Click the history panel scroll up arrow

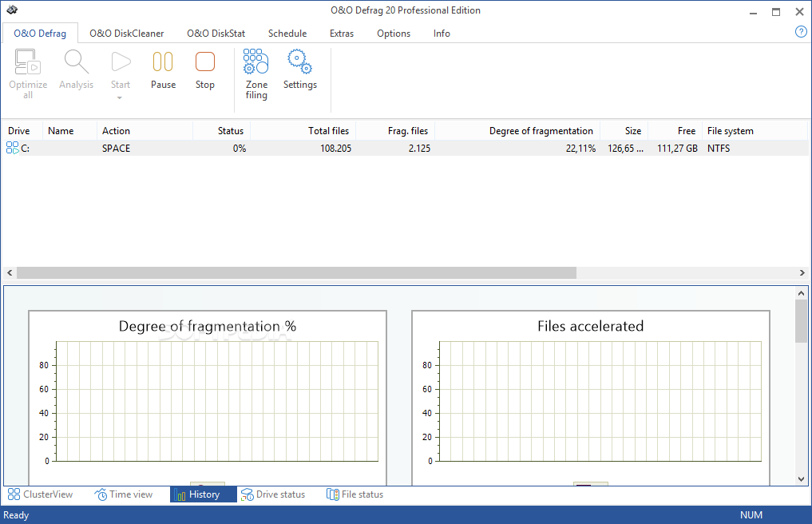801,293
